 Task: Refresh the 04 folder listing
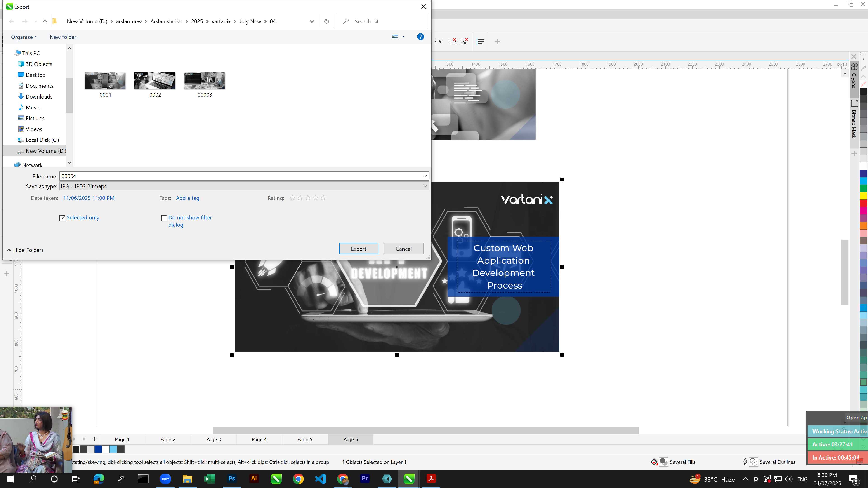click(326, 21)
